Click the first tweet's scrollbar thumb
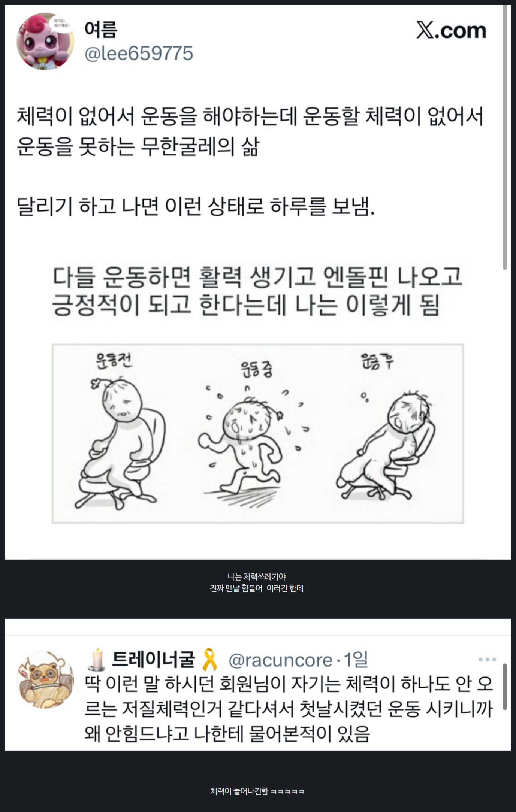 (x=505, y=137)
